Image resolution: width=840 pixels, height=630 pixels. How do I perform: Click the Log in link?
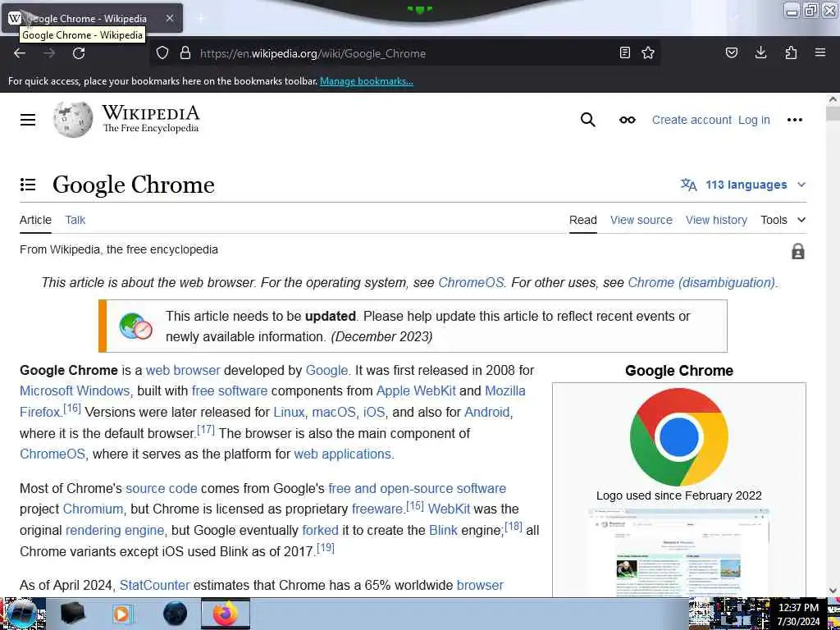coord(754,120)
